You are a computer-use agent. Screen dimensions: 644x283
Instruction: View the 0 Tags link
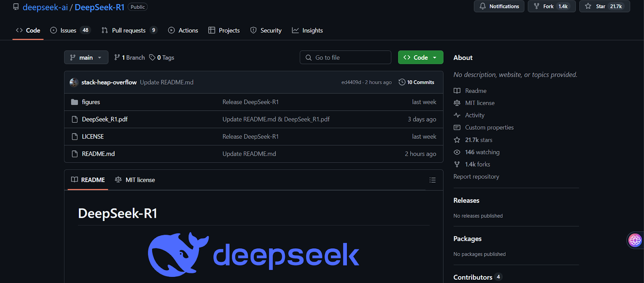tap(162, 58)
